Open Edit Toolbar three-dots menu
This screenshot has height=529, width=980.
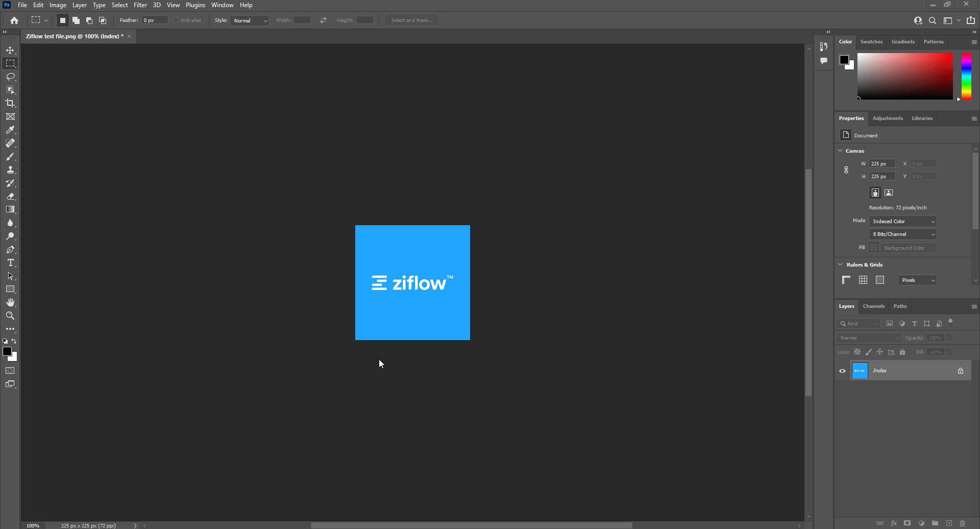tap(10, 329)
